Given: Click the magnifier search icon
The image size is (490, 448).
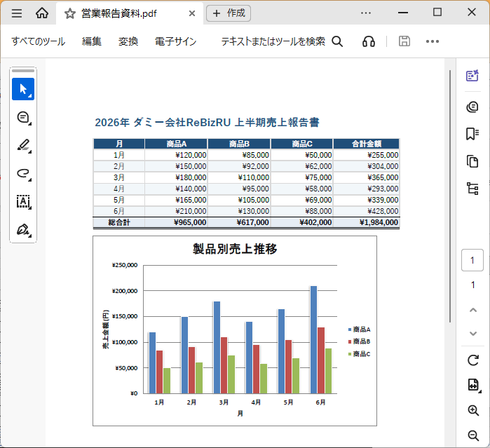Looking at the screenshot, I should coord(337,41).
